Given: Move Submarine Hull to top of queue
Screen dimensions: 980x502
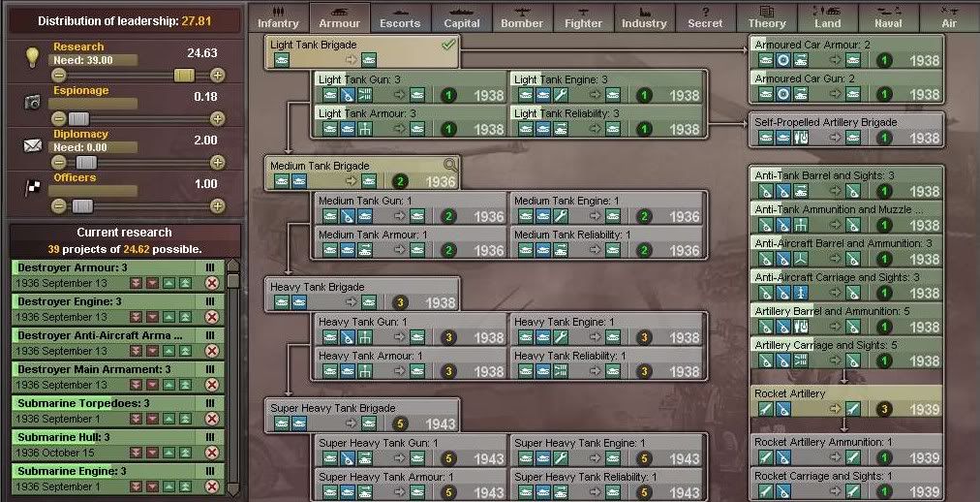Looking at the screenshot, I should [x=185, y=452].
